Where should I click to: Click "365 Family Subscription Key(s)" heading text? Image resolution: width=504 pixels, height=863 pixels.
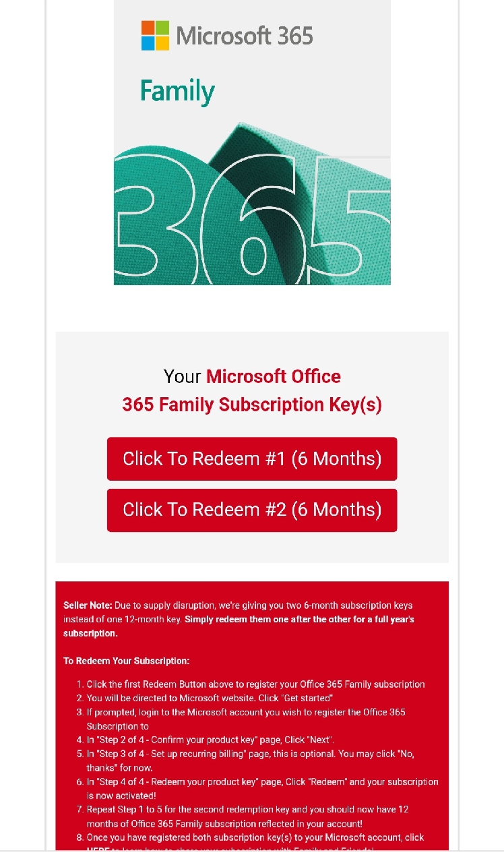click(252, 405)
